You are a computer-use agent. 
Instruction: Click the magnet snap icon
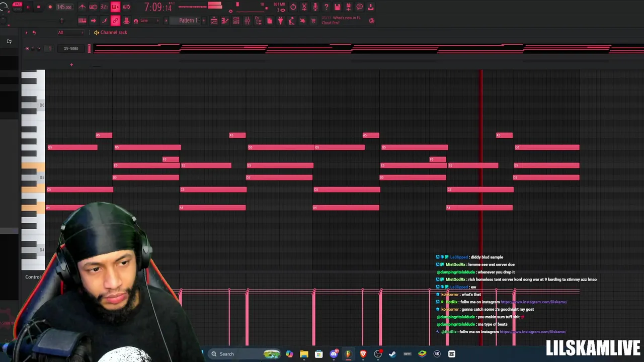136,21
